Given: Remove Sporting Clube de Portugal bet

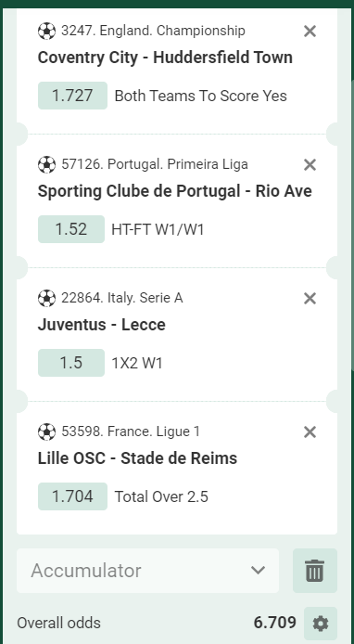Looking at the screenshot, I should (x=310, y=164).
